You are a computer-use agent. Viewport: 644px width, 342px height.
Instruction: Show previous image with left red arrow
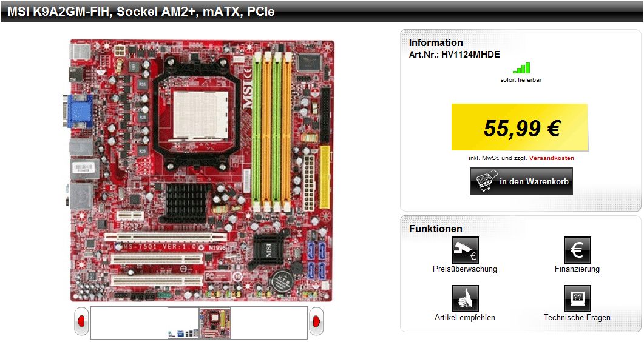point(81,321)
